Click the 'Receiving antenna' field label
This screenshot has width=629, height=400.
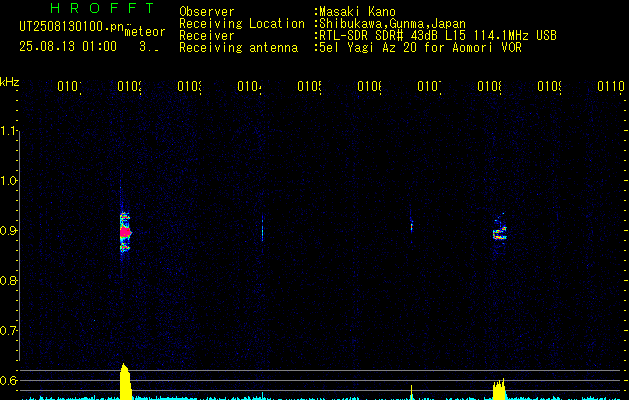coord(239,48)
